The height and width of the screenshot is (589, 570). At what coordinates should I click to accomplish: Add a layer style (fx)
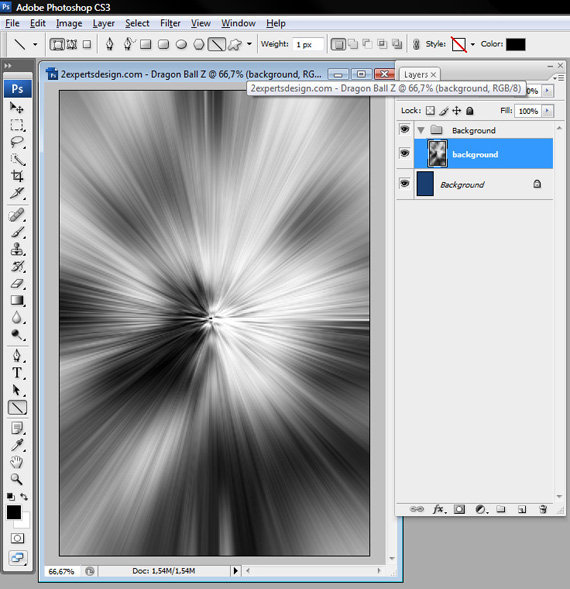[x=438, y=509]
